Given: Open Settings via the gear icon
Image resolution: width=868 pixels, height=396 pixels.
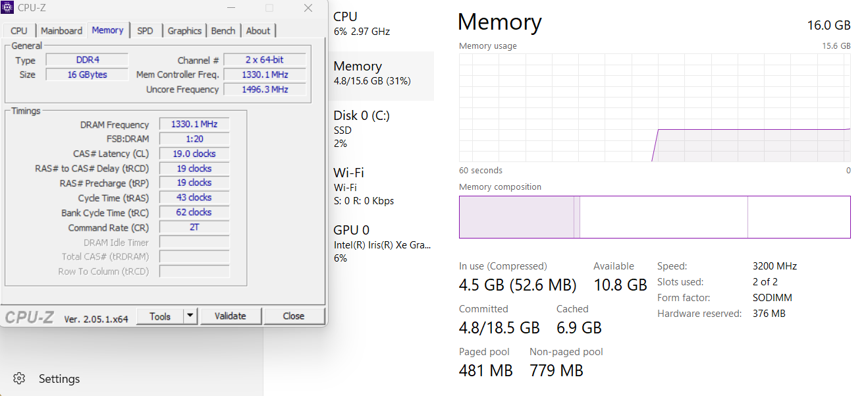Looking at the screenshot, I should point(19,378).
